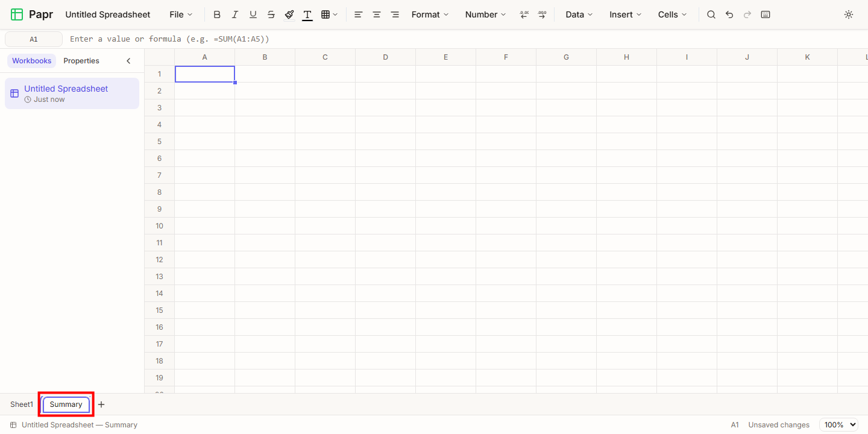The height and width of the screenshot is (434, 868).
Task: Increase decimal places
Action: (542, 14)
